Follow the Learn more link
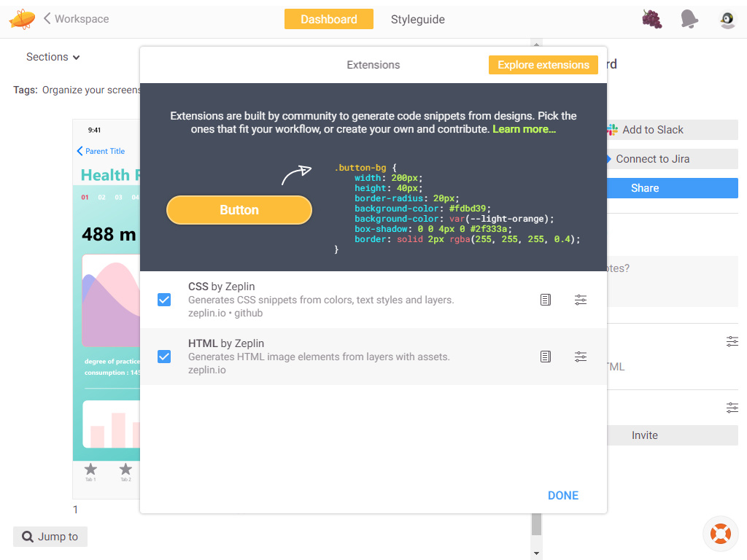 pyautogui.click(x=524, y=129)
